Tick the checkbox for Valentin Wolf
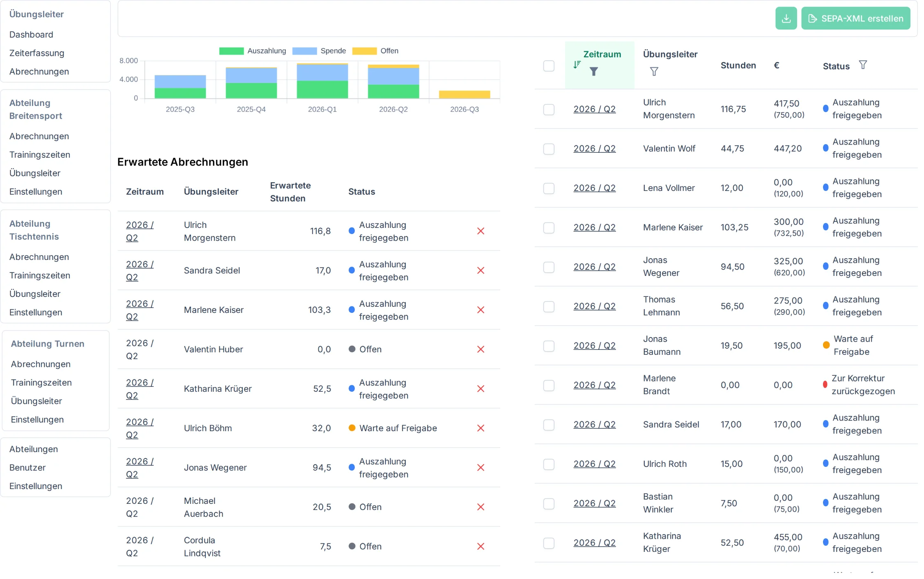Screen dimensions: 924x579 pyautogui.click(x=549, y=149)
